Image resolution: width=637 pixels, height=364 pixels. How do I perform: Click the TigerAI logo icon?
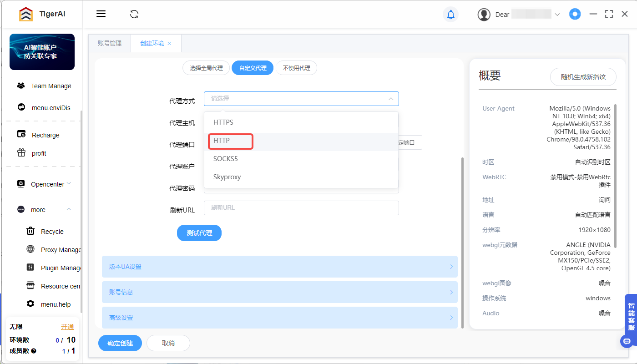[x=26, y=14]
